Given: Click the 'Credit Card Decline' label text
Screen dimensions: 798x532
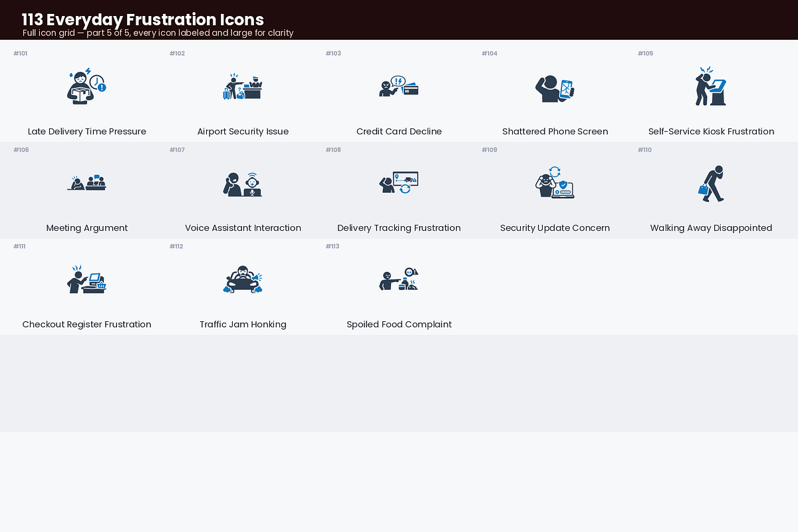Looking at the screenshot, I should 399,132.
